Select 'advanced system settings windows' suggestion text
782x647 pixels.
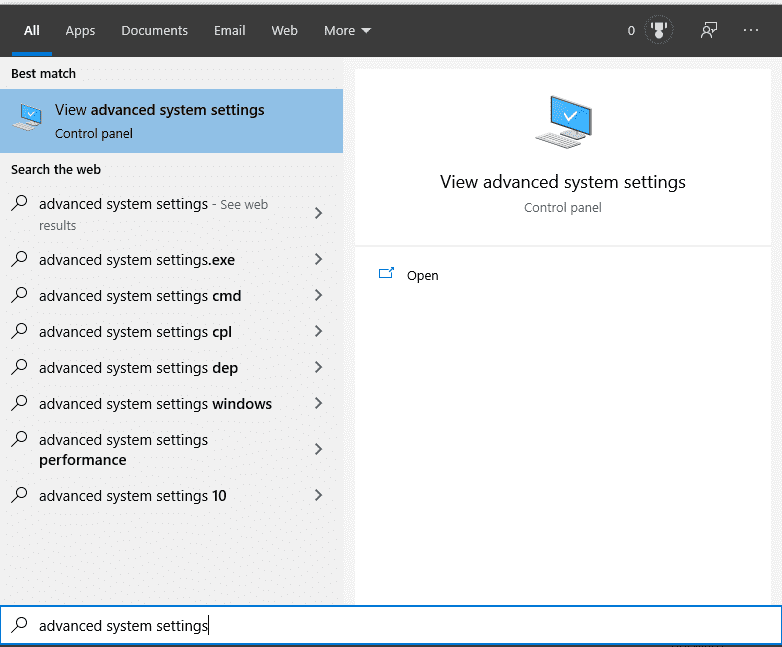155,404
